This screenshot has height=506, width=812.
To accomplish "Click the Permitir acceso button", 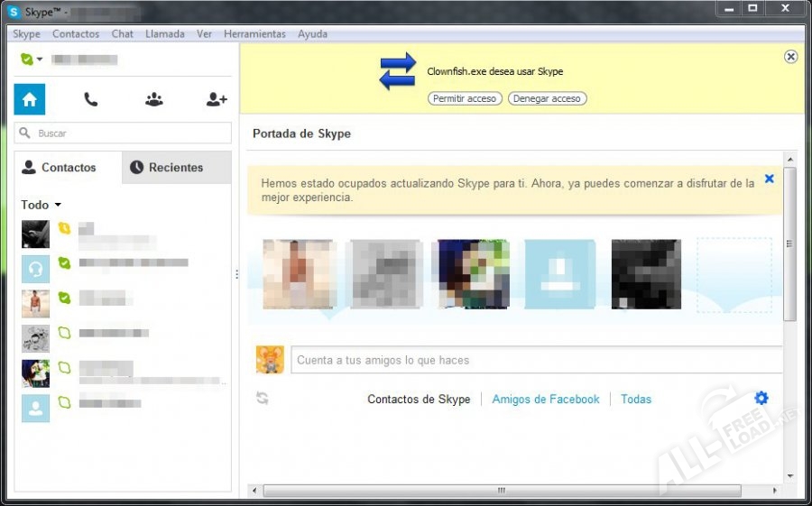I will [x=465, y=98].
